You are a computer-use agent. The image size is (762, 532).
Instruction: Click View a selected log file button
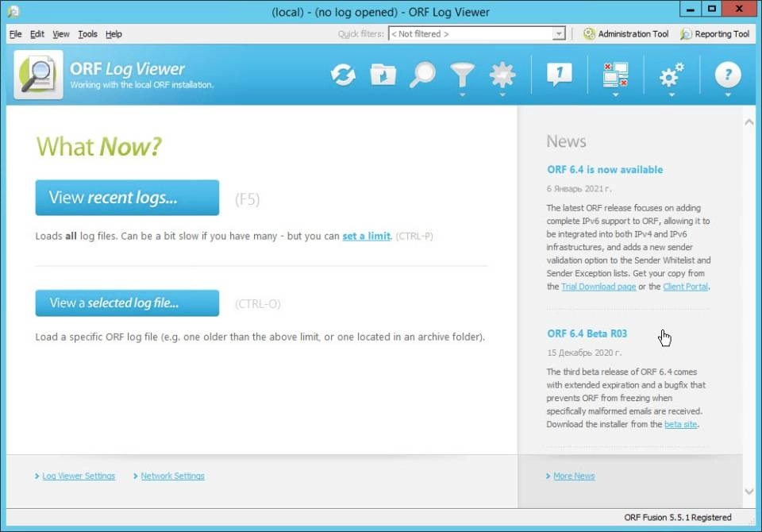(127, 303)
